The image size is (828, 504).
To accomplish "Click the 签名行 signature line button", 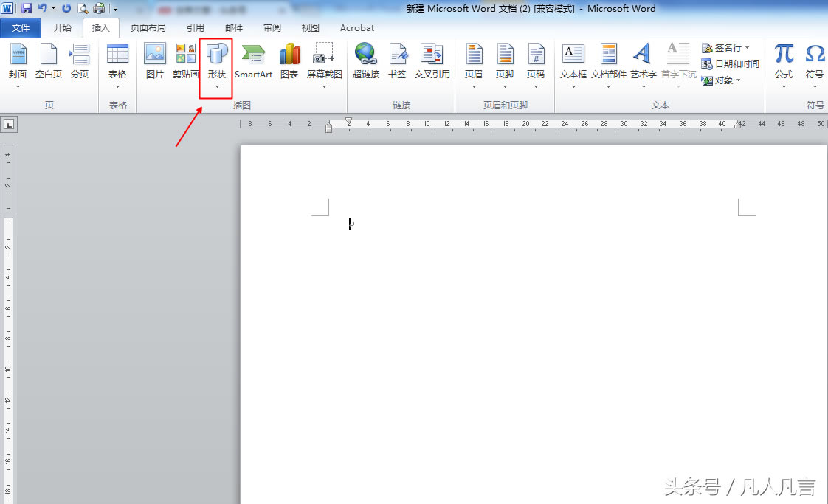I will 726,48.
